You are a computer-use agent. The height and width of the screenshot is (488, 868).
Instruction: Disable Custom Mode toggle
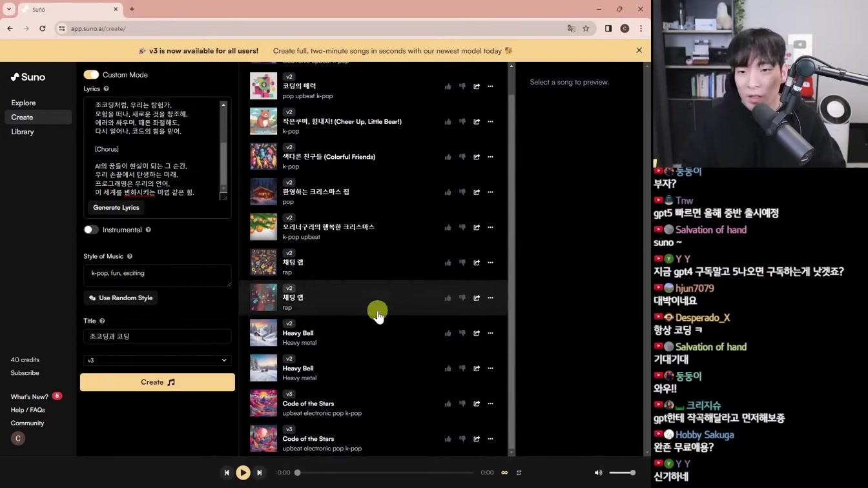point(91,75)
